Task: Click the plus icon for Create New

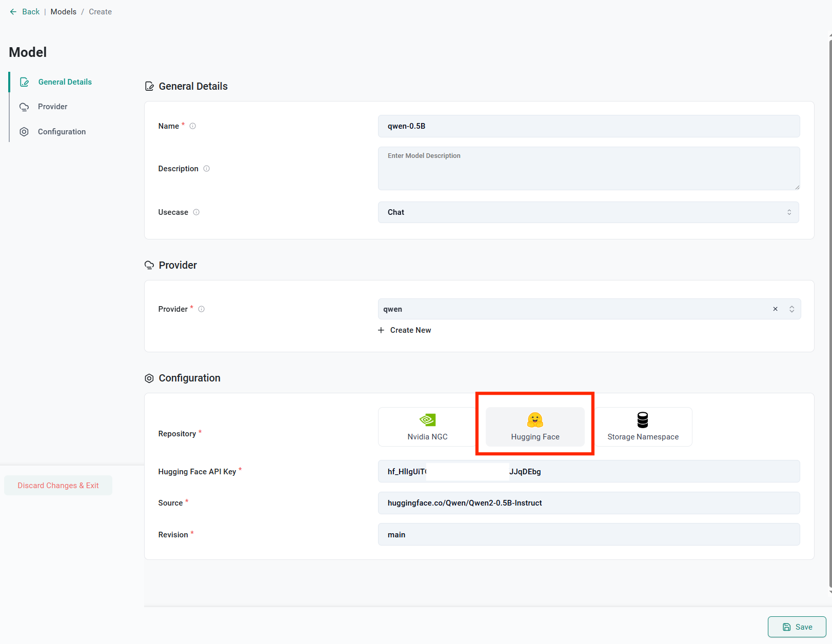Action: (381, 330)
